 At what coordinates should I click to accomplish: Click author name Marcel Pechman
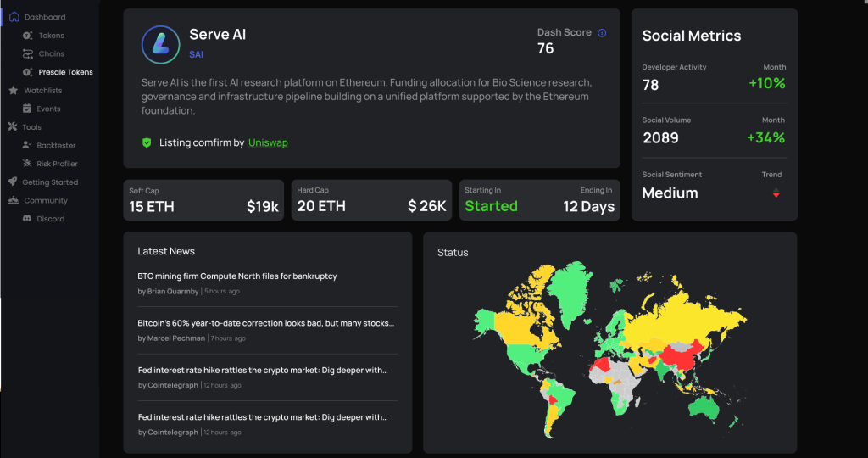(x=176, y=338)
